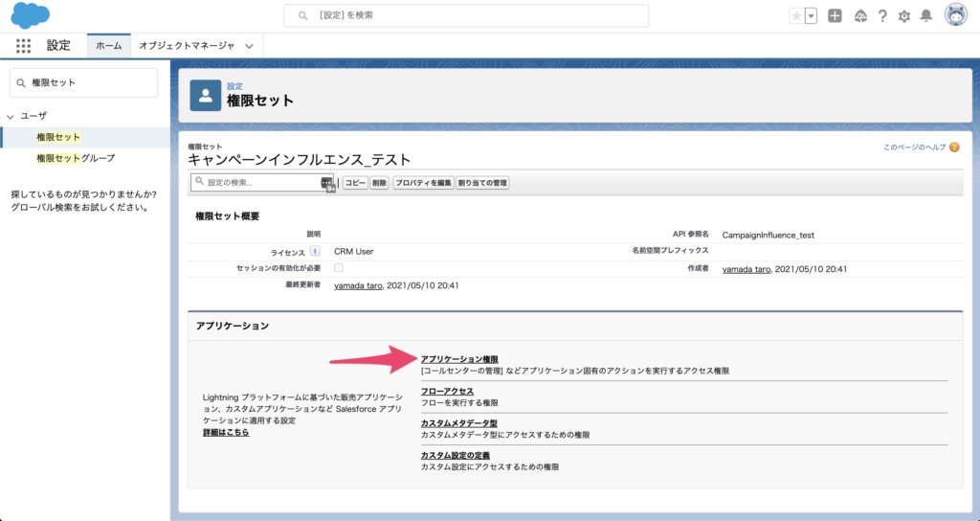980x521 pixels.
Task: Click the アプリケーション権限 link
Action: coord(459,359)
